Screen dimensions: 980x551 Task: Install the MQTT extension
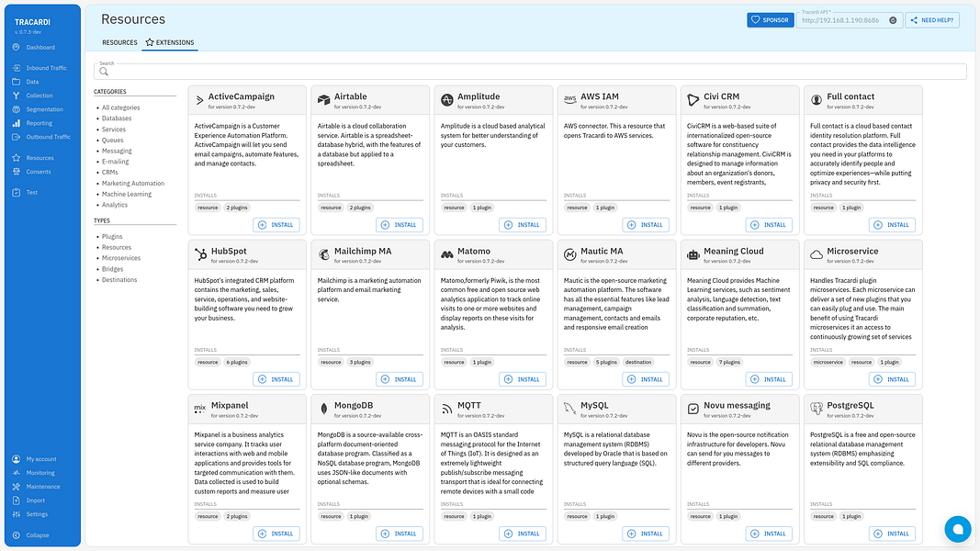(523, 534)
